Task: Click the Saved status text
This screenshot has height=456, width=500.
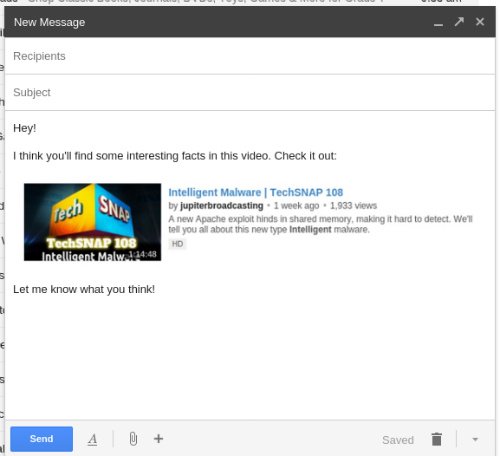Action: click(398, 440)
